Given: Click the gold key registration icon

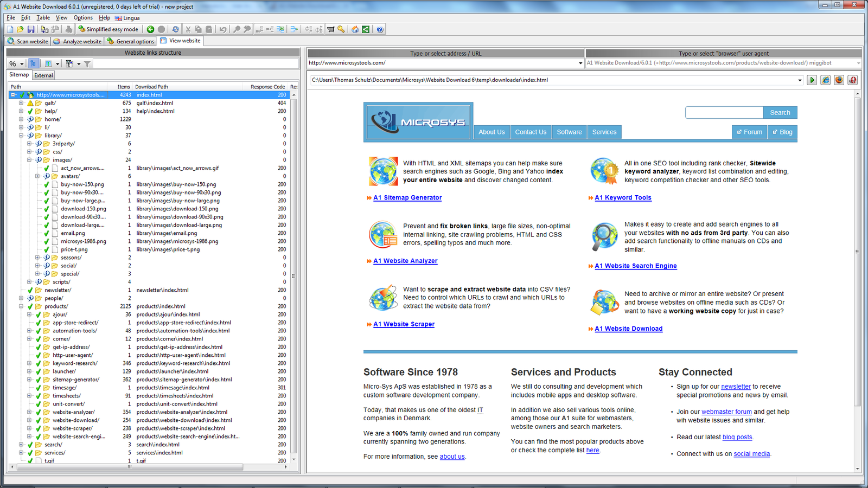Looking at the screenshot, I should pyautogui.click(x=341, y=29).
